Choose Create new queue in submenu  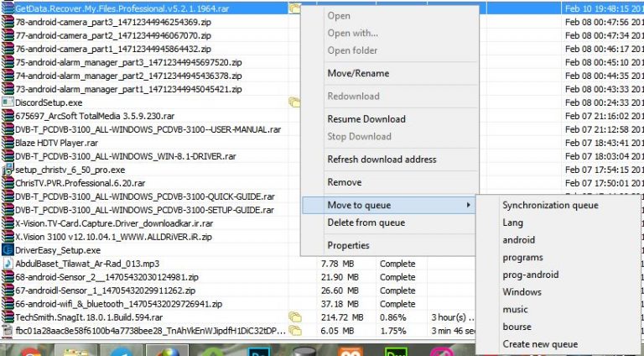point(540,344)
